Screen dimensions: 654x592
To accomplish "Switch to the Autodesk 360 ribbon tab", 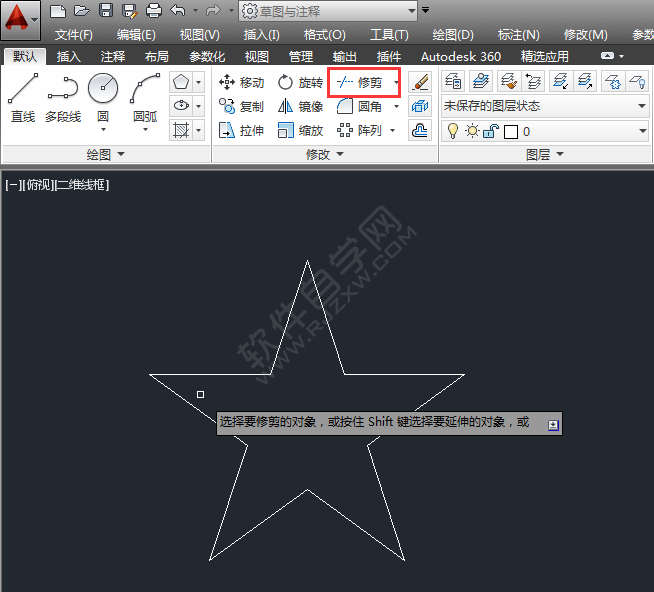I will [461, 56].
